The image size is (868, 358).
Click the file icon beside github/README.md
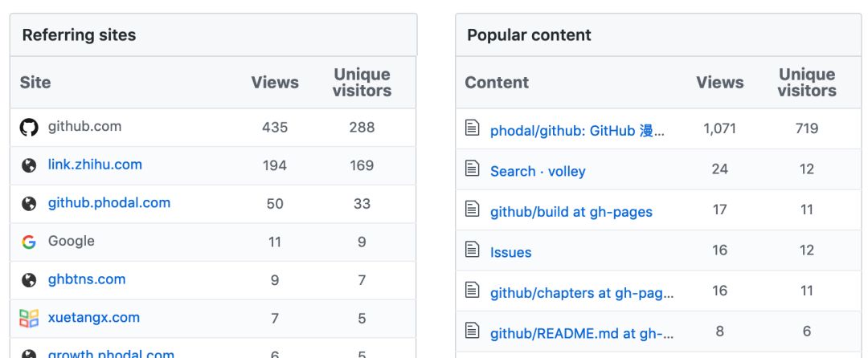coord(473,331)
